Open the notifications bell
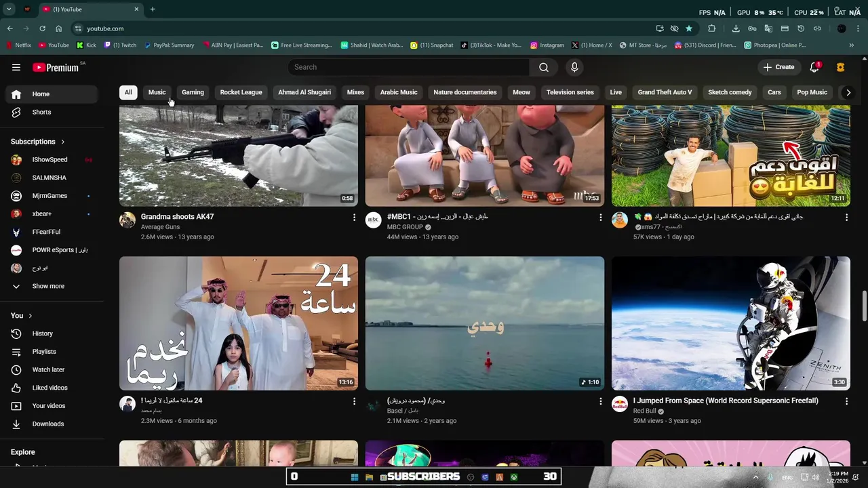 [814, 67]
